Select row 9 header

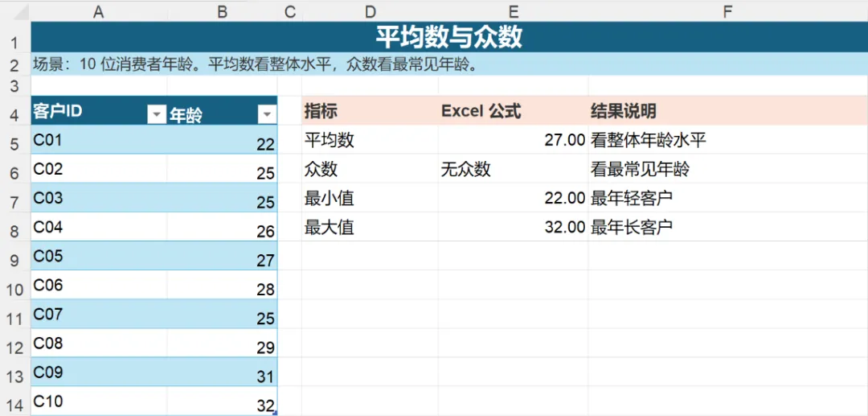click(15, 255)
